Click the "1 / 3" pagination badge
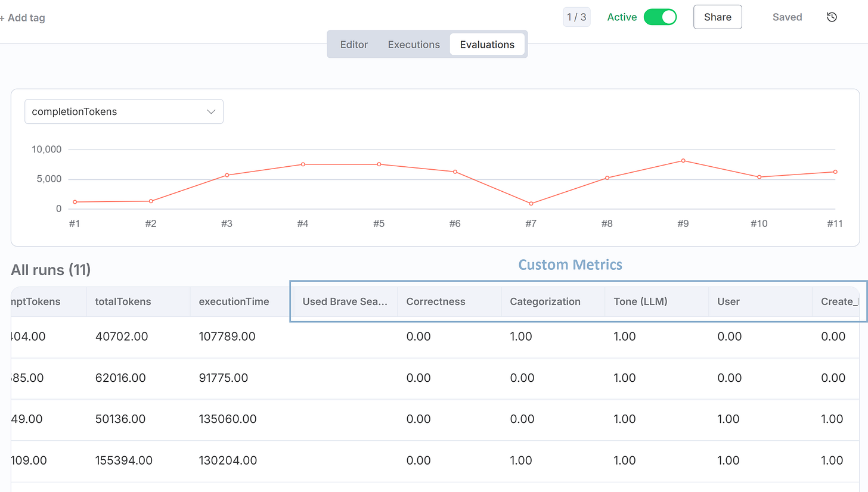The height and width of the screenshot is (492, 868). pos(576,17)
